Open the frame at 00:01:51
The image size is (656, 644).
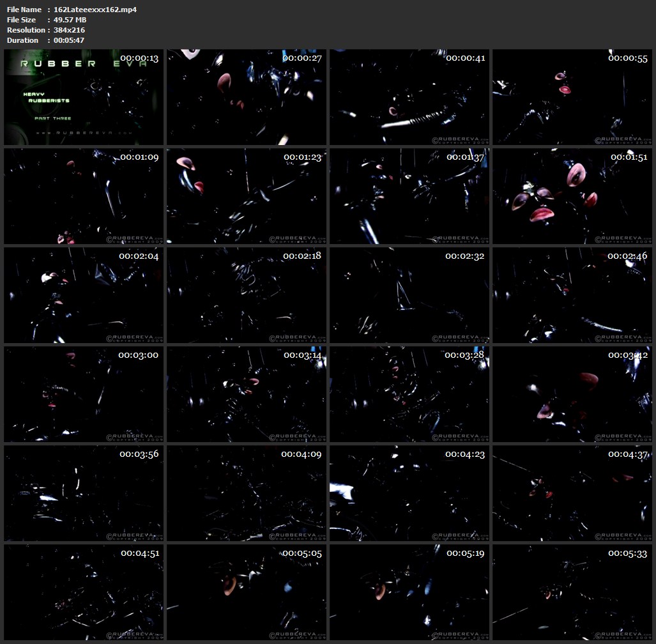(572, 196)
